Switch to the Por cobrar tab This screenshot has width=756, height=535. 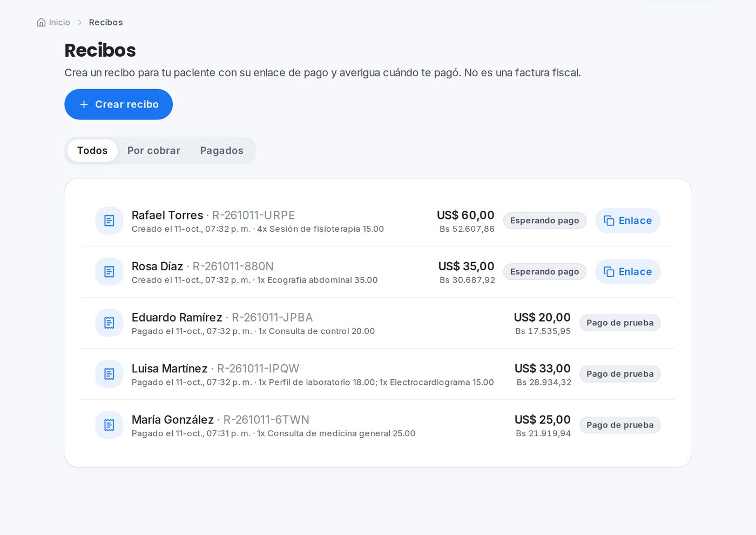click(154, 151)
